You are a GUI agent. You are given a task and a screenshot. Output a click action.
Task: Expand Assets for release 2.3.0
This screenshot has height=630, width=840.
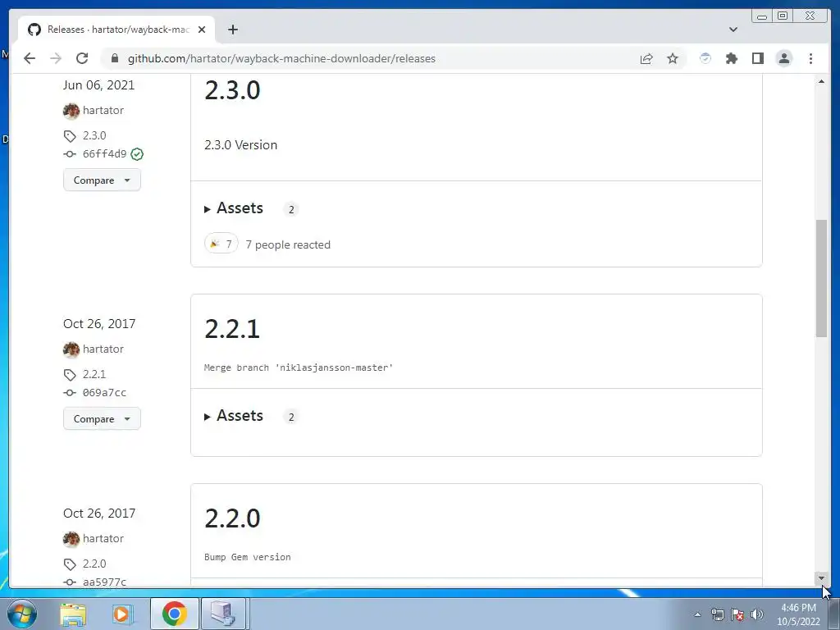point(234,208)
